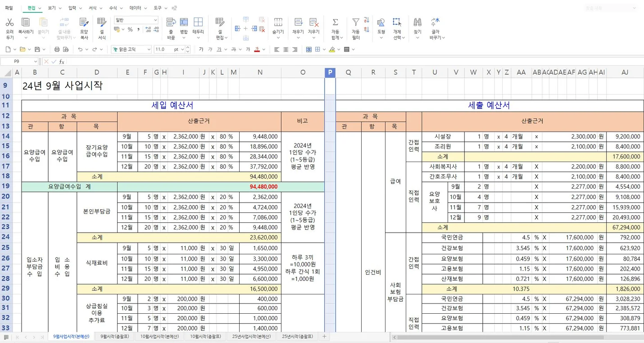Open the 입력 menu
This screenshot has height=343, width=644.
click(75, 8)
